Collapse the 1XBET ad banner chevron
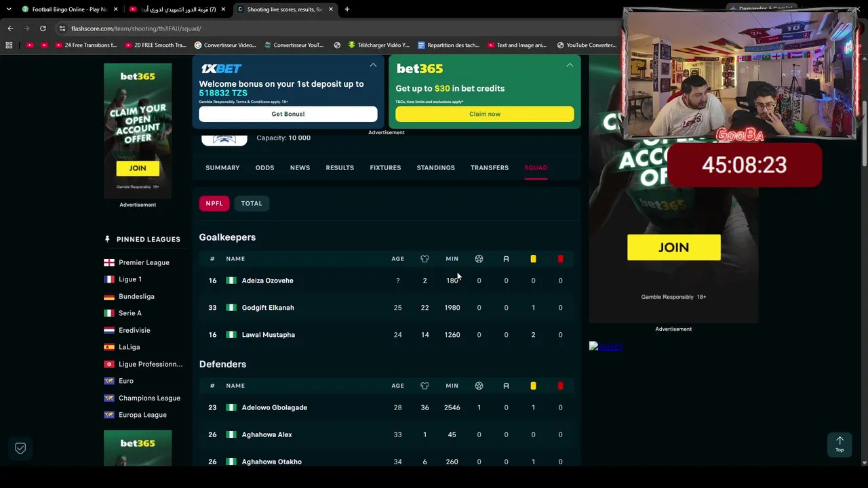This screenshot has width=868, height=488. pyautogui.click(x=373, y=65)
